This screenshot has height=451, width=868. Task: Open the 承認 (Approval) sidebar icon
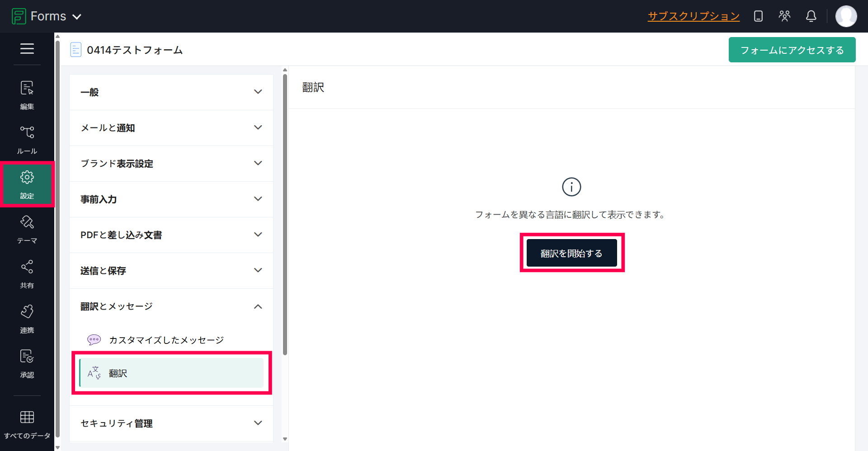tap(27, 363)
